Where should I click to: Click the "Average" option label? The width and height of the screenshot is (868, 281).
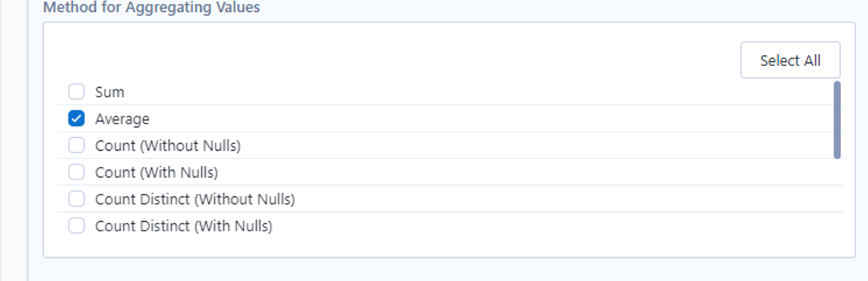tap(122, 118)
